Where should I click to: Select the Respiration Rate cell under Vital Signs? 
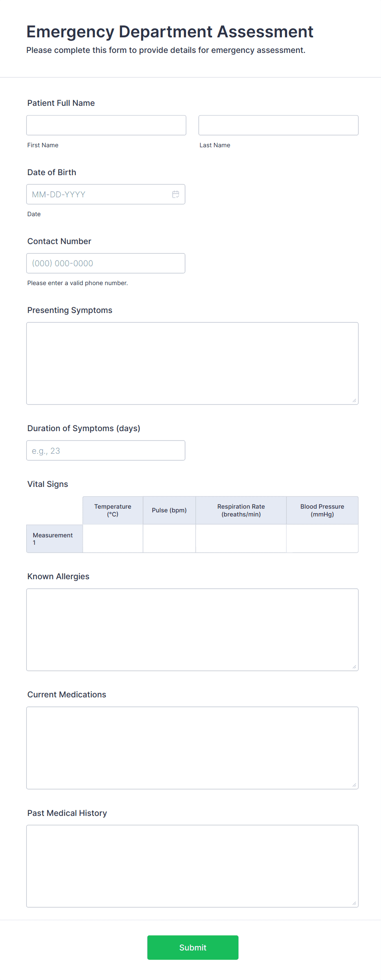pos(241,538)
